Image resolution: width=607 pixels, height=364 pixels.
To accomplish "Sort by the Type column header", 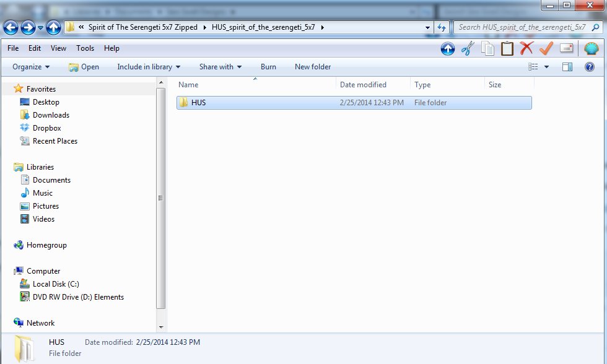I will point(447,85).
